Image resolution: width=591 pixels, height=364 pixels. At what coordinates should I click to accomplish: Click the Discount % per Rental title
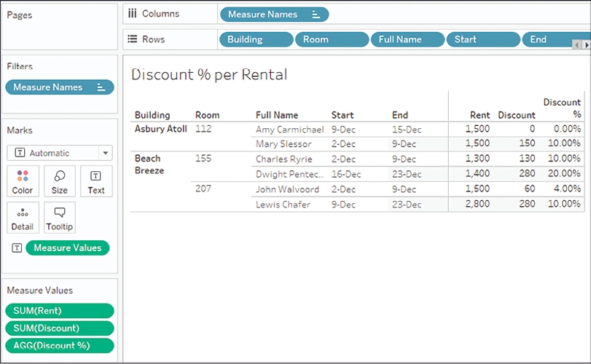tap(209, 74)
